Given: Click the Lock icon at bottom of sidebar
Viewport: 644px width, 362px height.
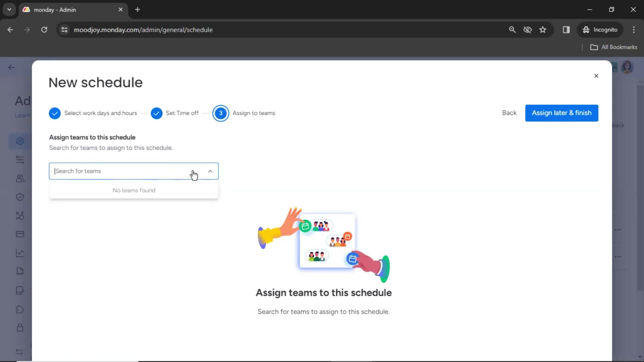Looking at the screenshot, I should point(20,327).
